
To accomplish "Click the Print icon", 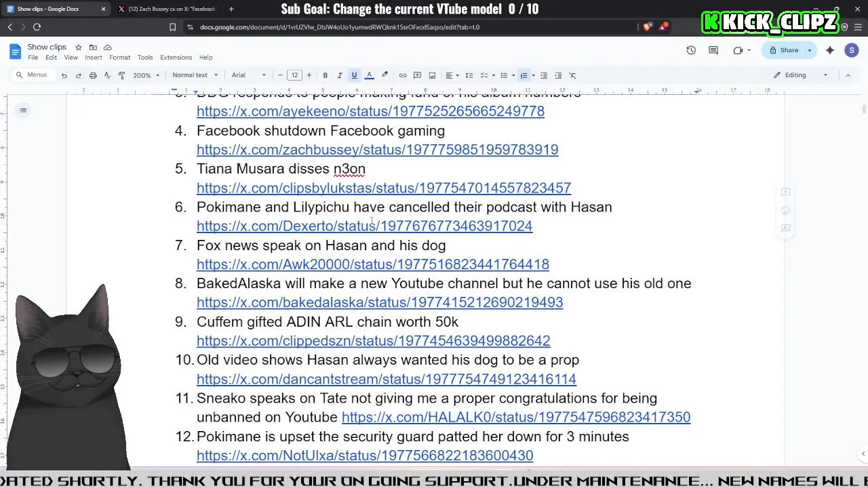I will pos(93,75).
